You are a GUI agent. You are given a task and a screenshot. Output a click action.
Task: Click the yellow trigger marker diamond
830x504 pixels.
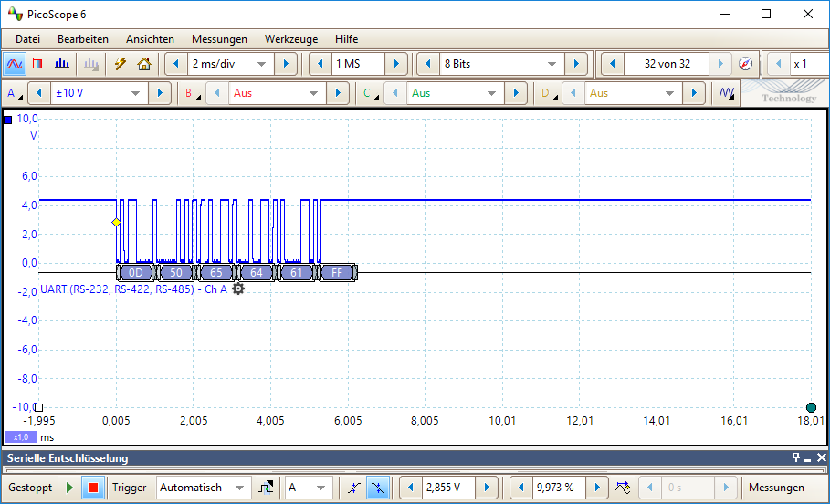(116, 222)
